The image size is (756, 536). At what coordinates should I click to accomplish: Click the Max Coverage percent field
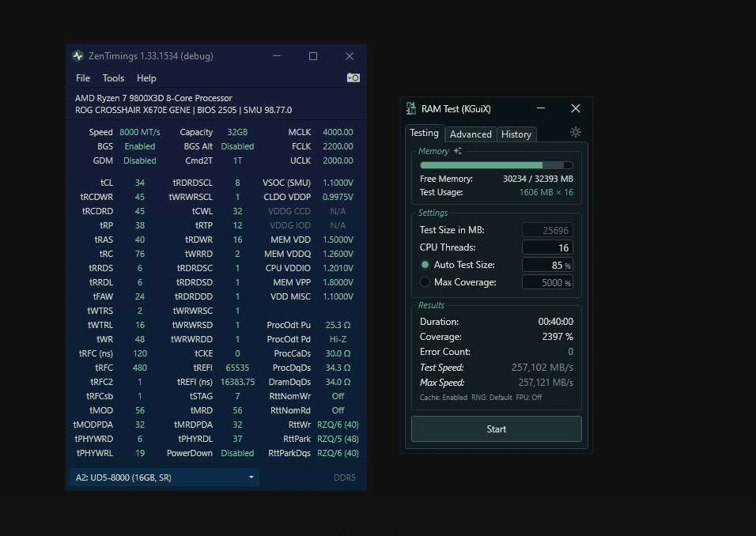(x=547, y=282)
